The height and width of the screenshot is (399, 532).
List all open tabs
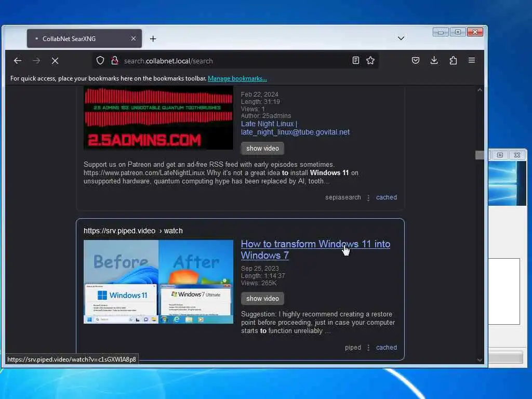401,38
